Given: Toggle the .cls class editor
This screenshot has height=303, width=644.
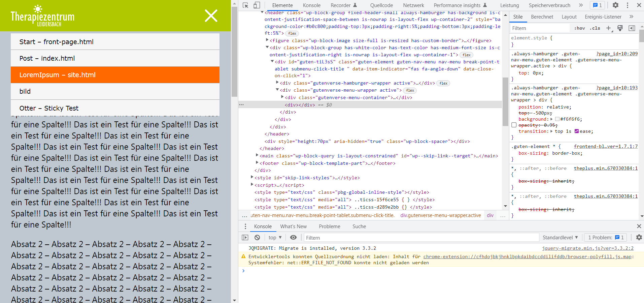Looking at the screenshot, I should click(595, 28).
